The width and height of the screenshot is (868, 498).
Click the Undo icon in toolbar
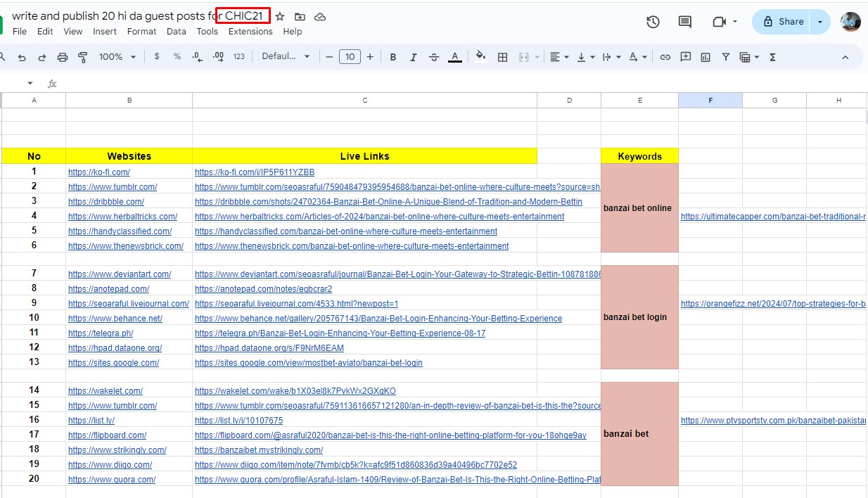(22, 57)
